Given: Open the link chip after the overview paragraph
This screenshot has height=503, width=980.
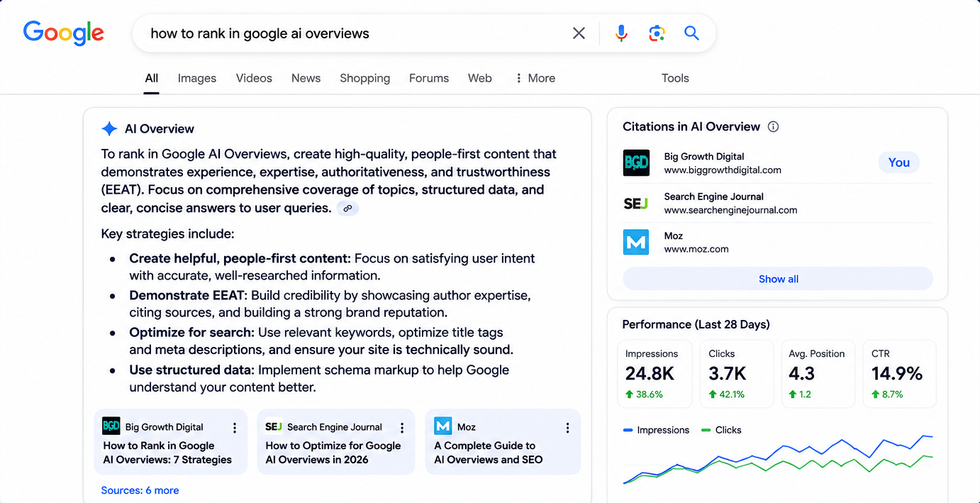Looking at the screenshot, I should [x=347, y=209].
